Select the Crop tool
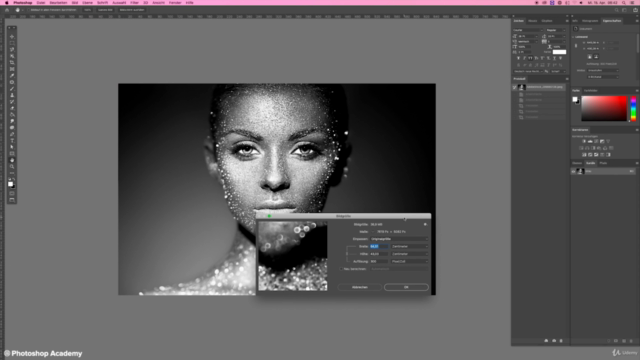 pyautogui.click(x=12, y=62)
